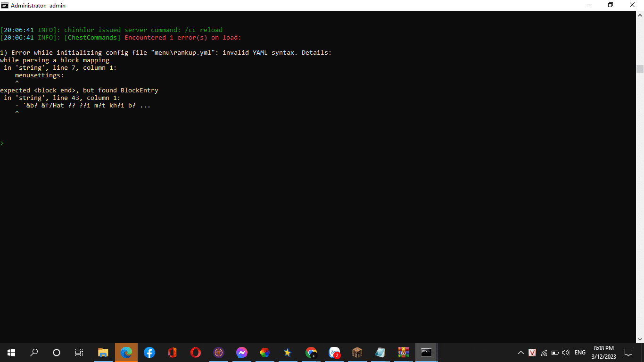Click the "Encountered 1 error(s) on load" line
The image size is (644, 362).
[121, 38]
